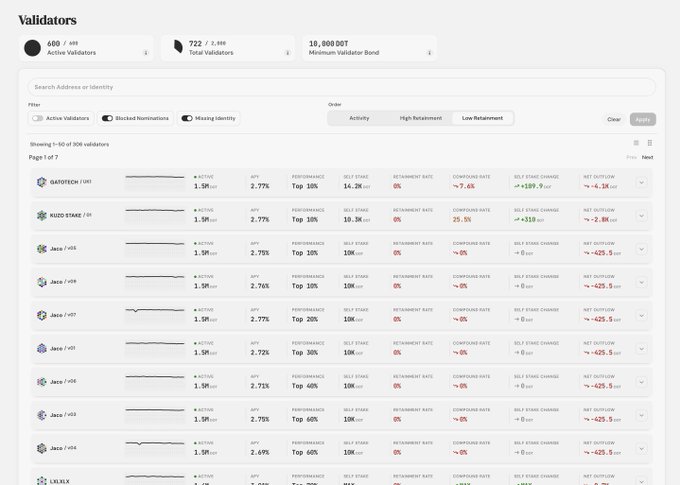Click GATOTECH's Compound Rate trend arrow

[456, 187]
